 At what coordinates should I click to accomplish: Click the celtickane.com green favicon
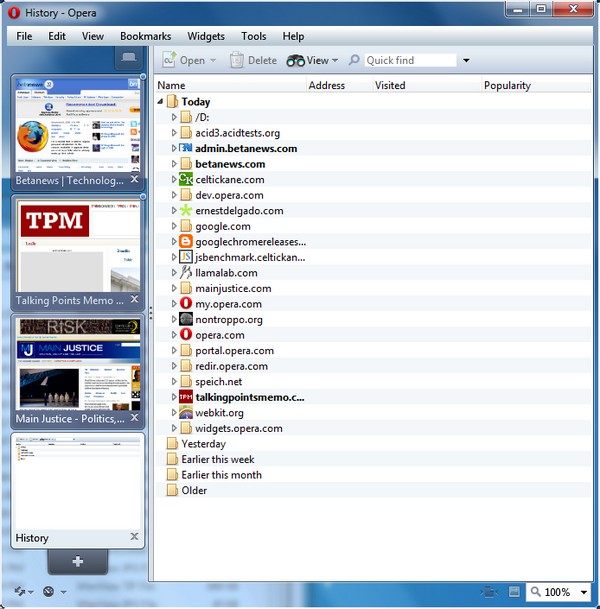(186, 179)
